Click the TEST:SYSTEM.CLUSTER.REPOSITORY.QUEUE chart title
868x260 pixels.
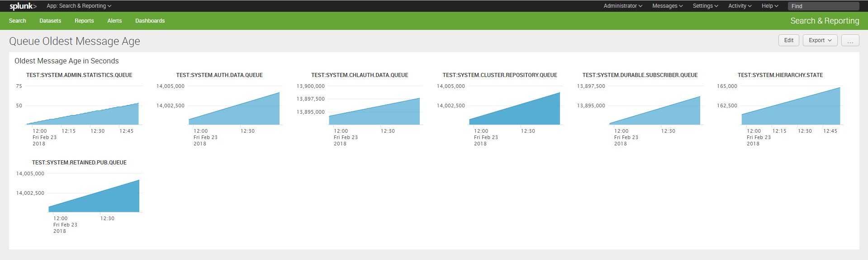click(x=500, y=75)
